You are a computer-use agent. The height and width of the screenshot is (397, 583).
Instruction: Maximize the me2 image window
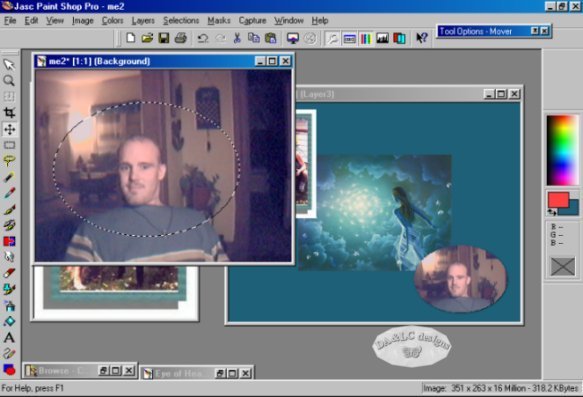tap(272, 61)
